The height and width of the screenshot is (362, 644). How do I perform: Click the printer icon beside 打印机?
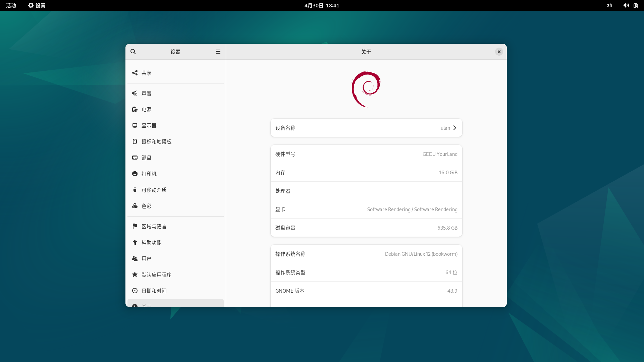pyautogui.click(x=135, y=174)
